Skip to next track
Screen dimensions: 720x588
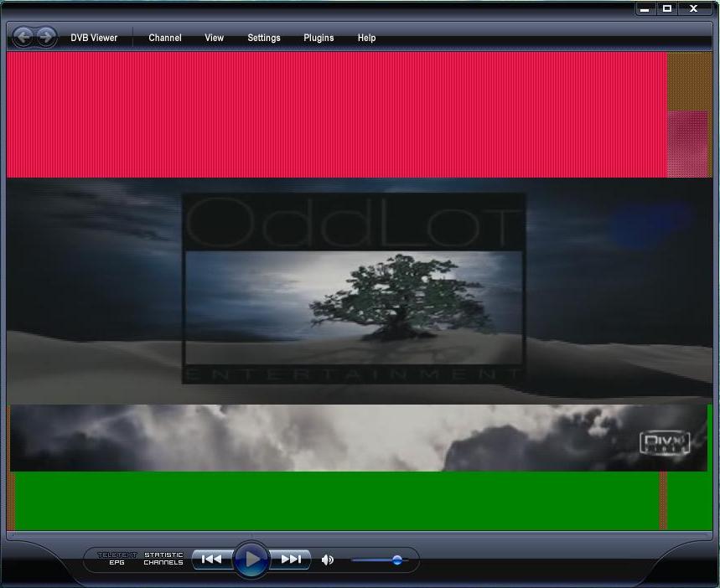tap(291, 559)
